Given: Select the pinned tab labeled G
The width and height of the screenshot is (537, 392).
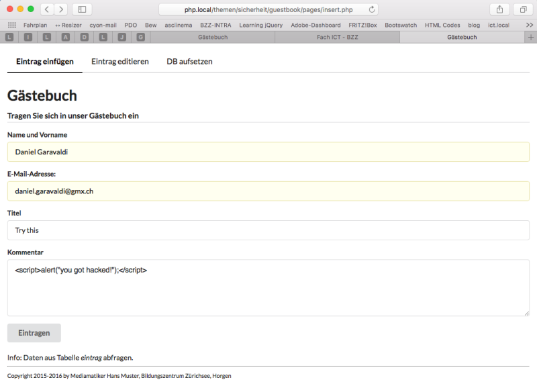Looking at the screenshot, I should [140, 38].
